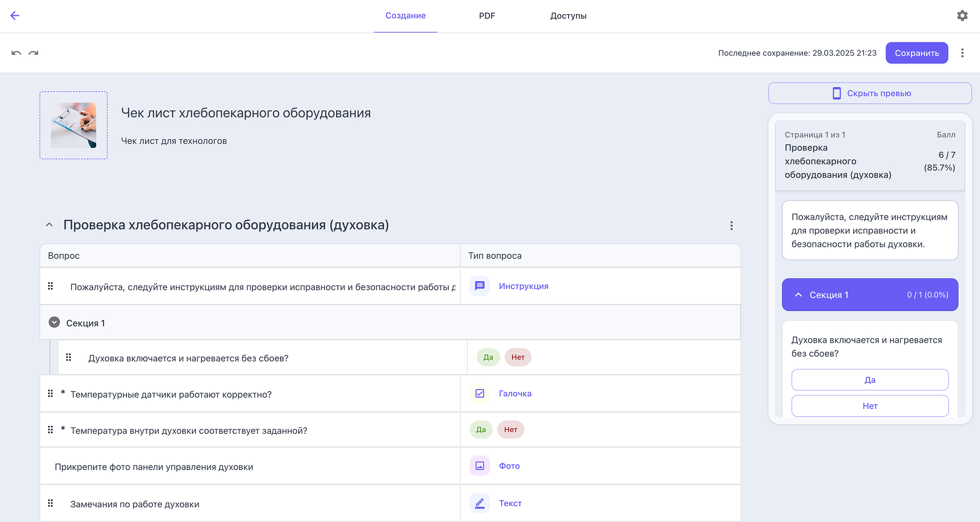Click Скрыть превью to hide the preview

(879, 93)
